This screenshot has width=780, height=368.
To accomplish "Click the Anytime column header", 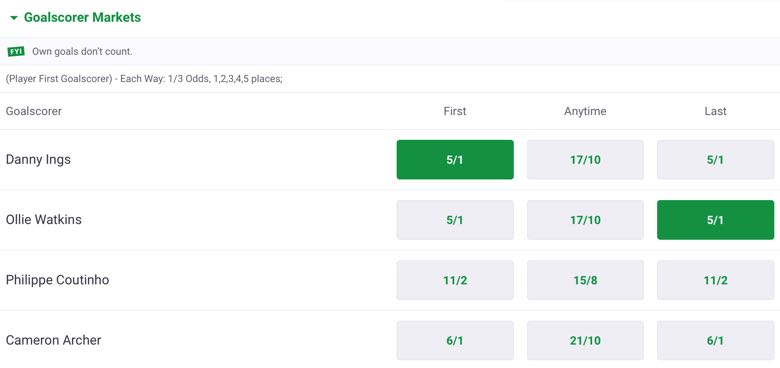I will click(585, 111).
